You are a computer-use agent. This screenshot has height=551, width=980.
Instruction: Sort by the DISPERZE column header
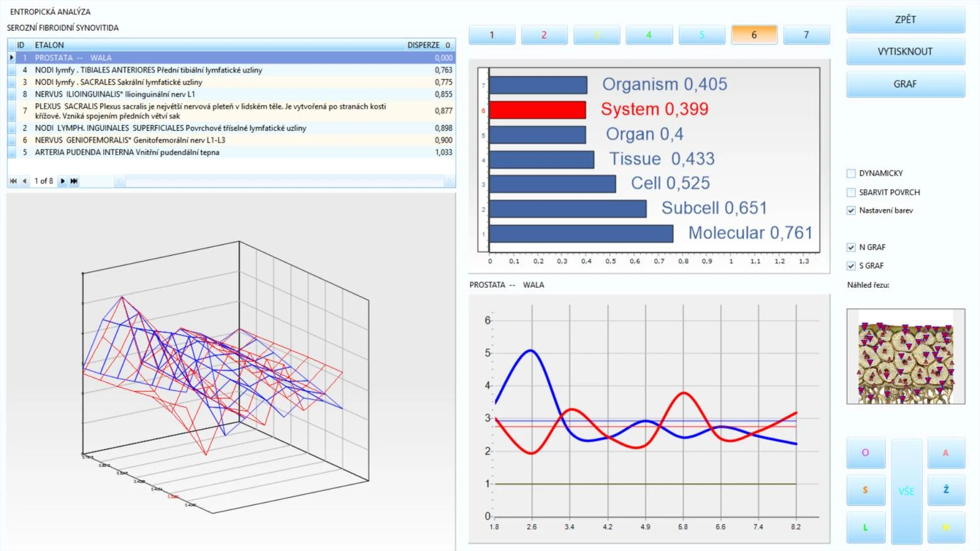click(x=424, y=45)
